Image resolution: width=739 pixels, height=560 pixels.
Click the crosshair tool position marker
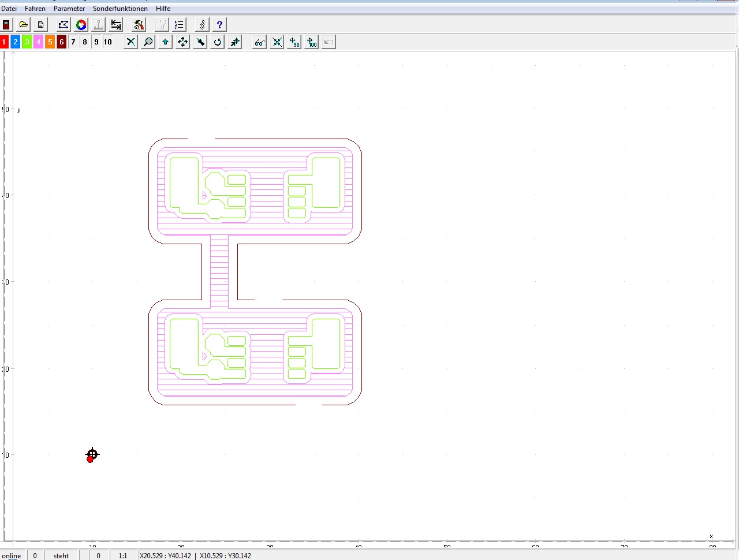(92, 454)
